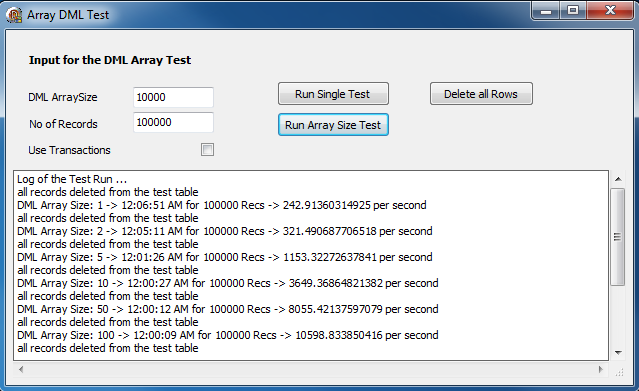639x391 pixels.
Task: Click the horizontal scrollbar left arrow
Action: (21, 369)
